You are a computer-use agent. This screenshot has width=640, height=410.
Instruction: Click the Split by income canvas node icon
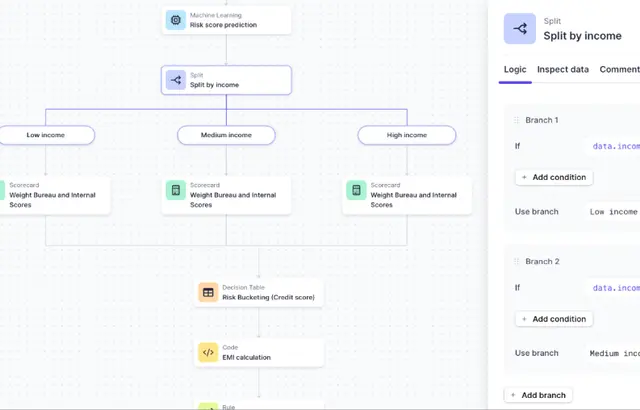tap(176, 80)
